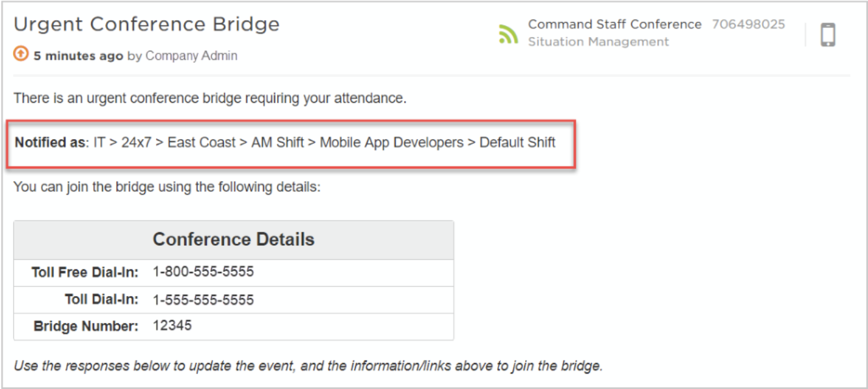Click the bold "Notified as" label

pos(50,142)
